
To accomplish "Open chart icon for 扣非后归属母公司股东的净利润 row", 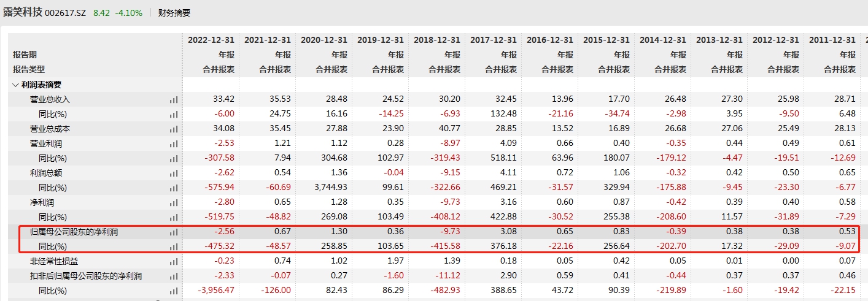I will (174, 276).
